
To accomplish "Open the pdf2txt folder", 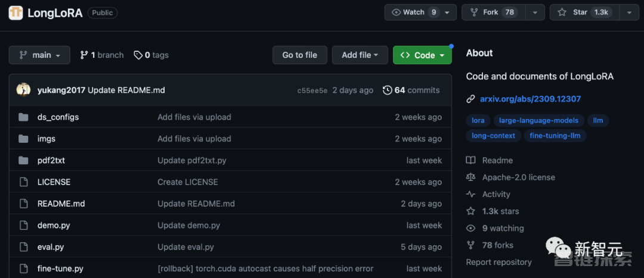I will point(51,161).
